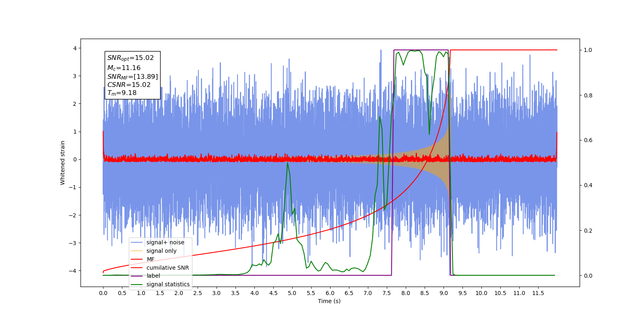The height and width of the screenshot is (322, 644).
Task: Click the right y-axis tick label 1.0
Action: 588,50
